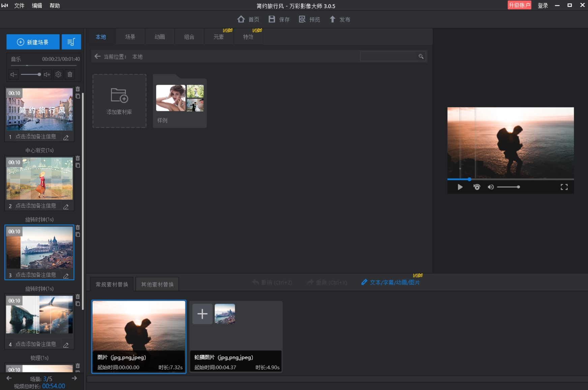Image resolution: width=588 pixels, height=390 pixels.
Task: Select the 其他素材替换 tab
Action: pos(157,284)
